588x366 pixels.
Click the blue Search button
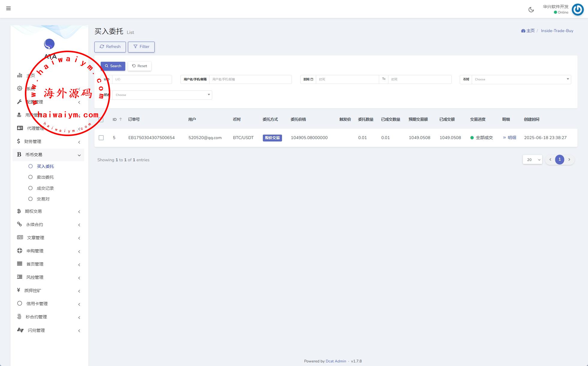(113, 66)
